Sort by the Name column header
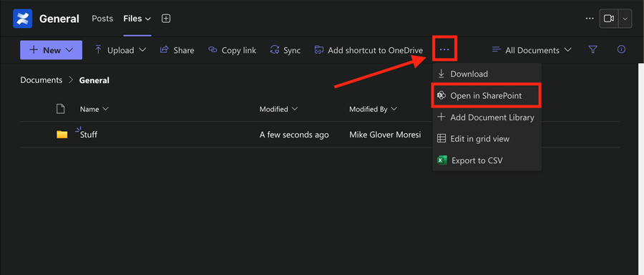The height and width of the screenshot is (275, 644). click(x=94, y=110)
